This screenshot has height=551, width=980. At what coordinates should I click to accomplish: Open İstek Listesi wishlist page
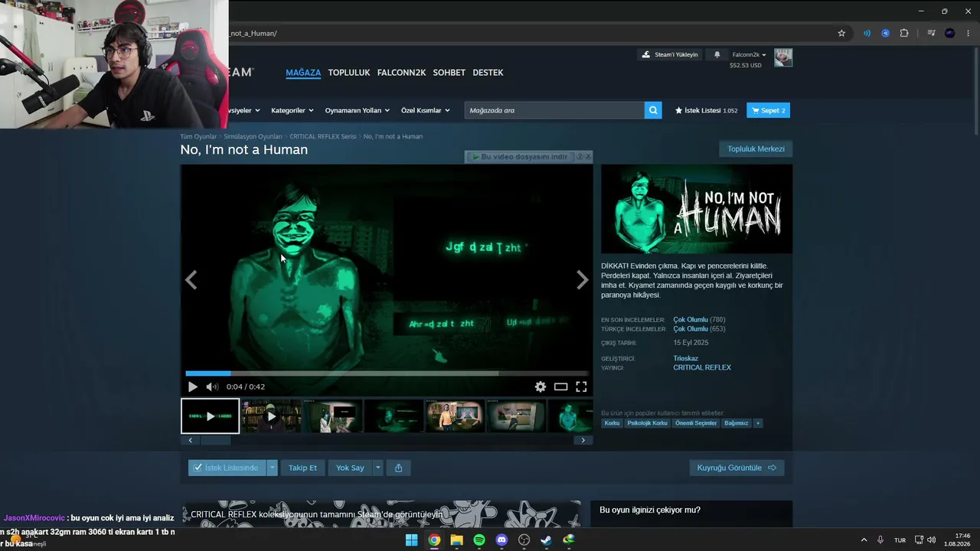pos(706,110)
